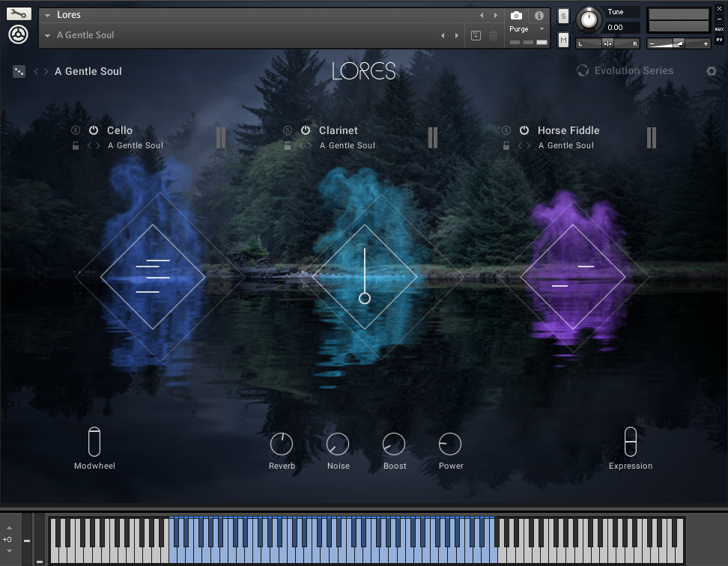
Task: Mute the instrument with the M button
Action: pos(563,40)
